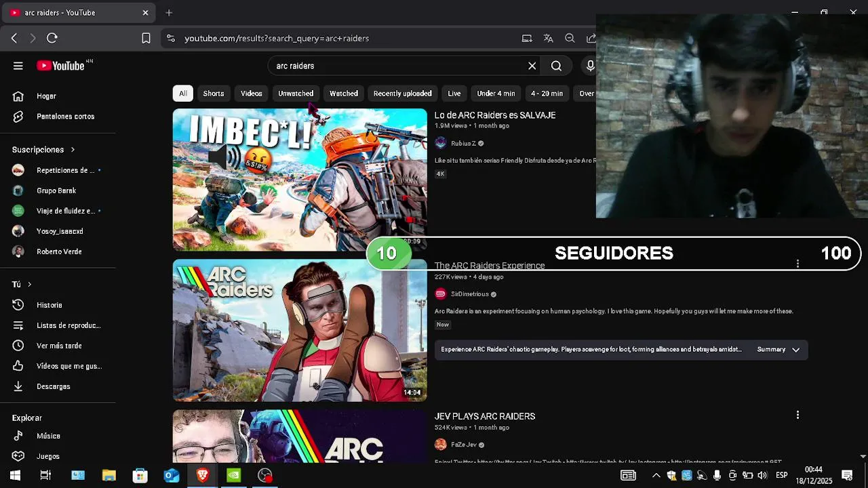Click title JEV PLAYS ARC RAIDERS
The width and height of the screenshot is (868, 488).
pyautogui.click(x=485, y=416)
